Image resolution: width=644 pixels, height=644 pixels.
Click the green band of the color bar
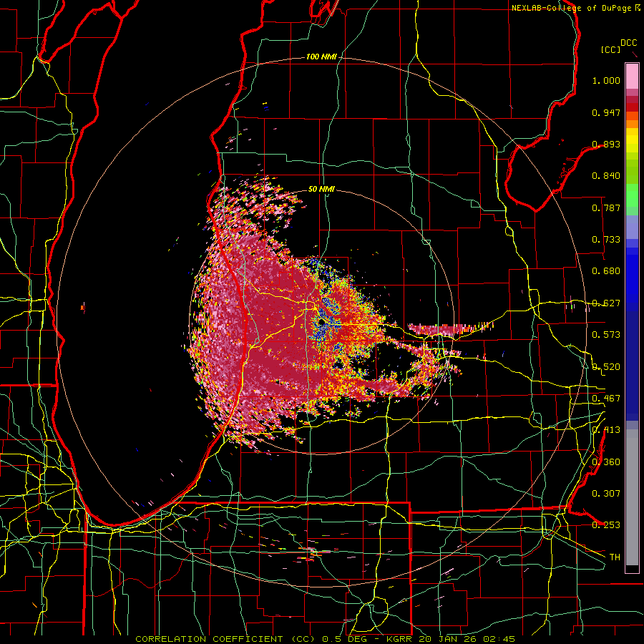coord(632,195)
